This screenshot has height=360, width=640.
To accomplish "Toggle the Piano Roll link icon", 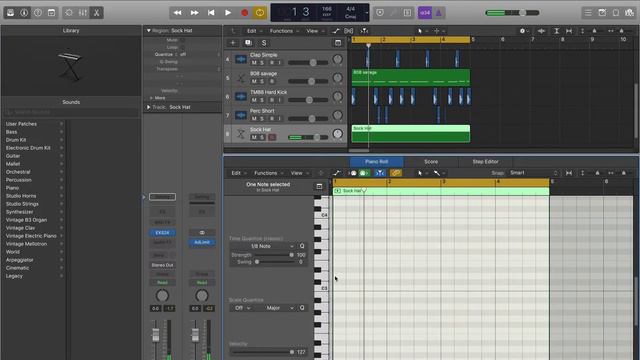I will tap(396, 173).
